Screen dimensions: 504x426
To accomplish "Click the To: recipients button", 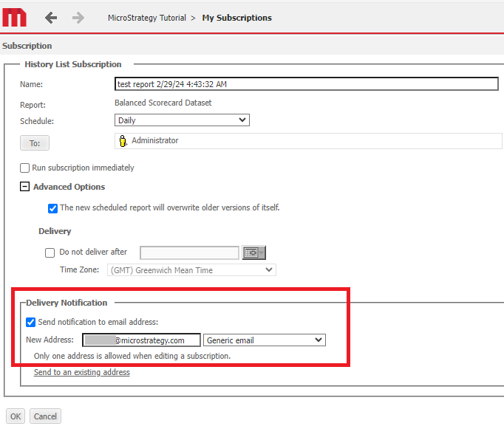I will click(35, 142).
